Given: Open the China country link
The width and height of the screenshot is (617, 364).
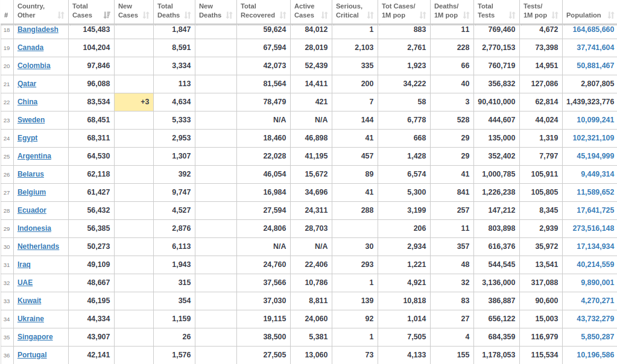Looking at the screenshot, I should (x=28, y=102).
